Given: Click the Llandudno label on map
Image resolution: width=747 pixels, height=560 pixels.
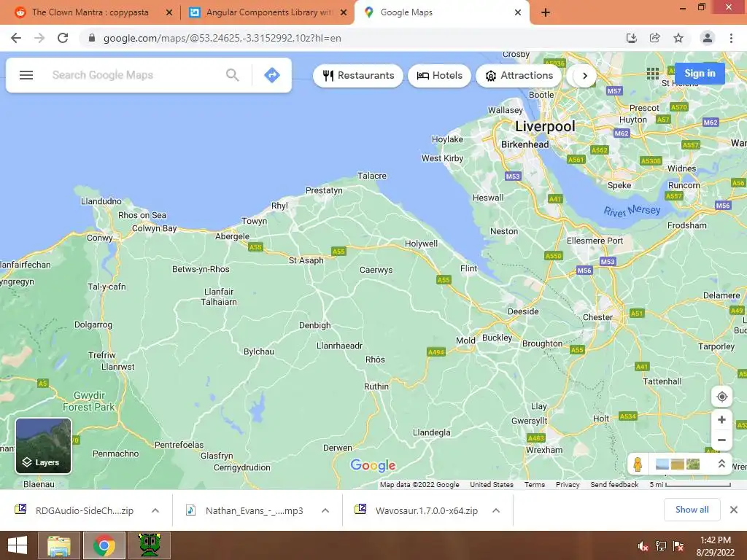Looking at the screenshot, I should coord(101,201).
